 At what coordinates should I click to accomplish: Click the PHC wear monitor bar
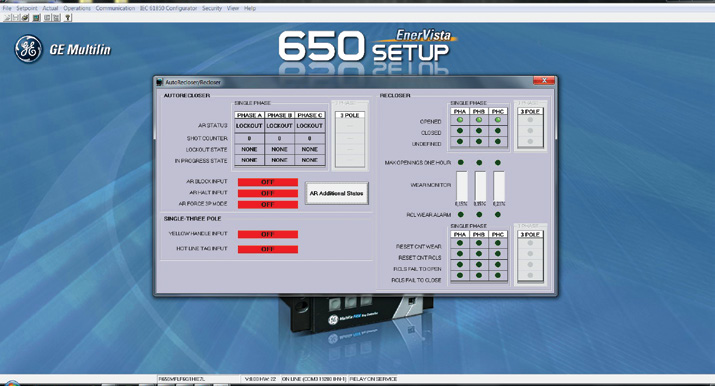(x=499, y=185)
